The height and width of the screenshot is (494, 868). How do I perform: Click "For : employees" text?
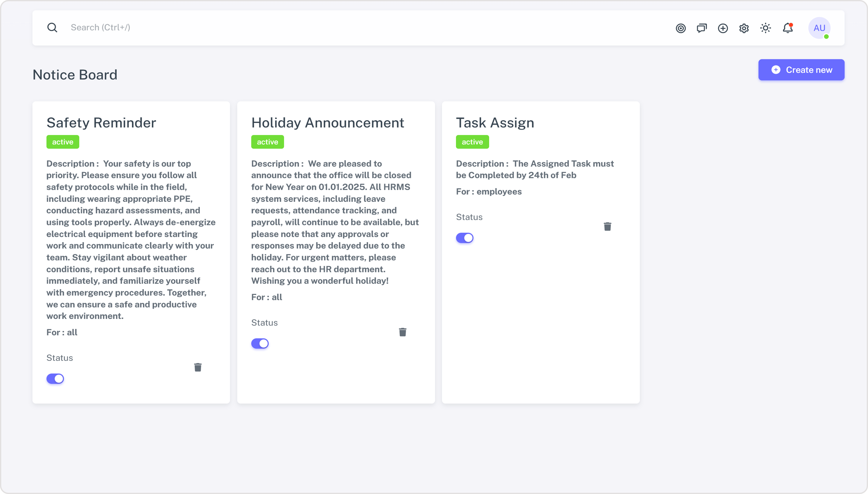pyautogui.click(x=489, y=192)
